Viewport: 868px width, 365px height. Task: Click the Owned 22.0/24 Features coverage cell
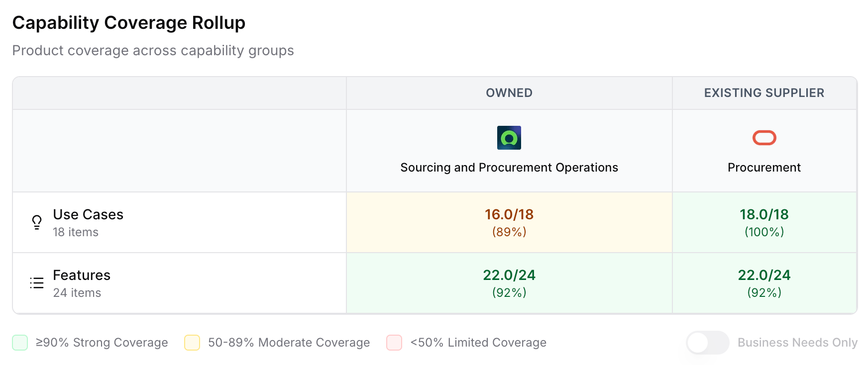(x=509, y=283)
